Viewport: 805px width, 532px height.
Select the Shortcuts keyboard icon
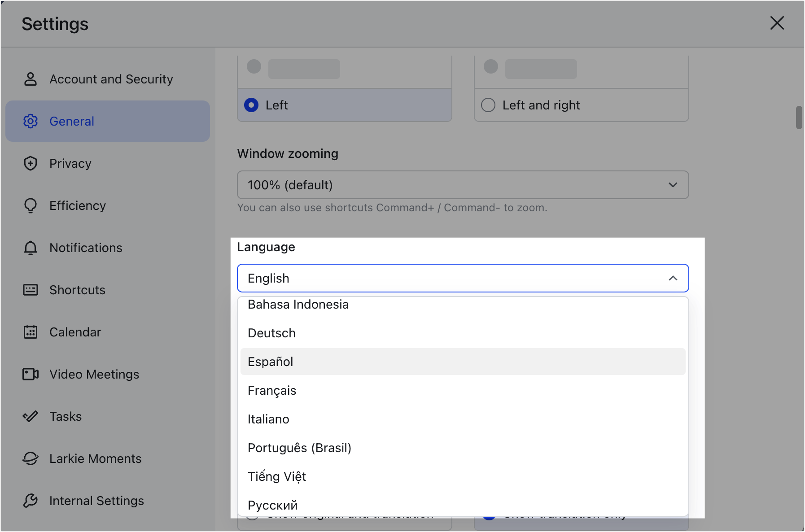(30, 290)
